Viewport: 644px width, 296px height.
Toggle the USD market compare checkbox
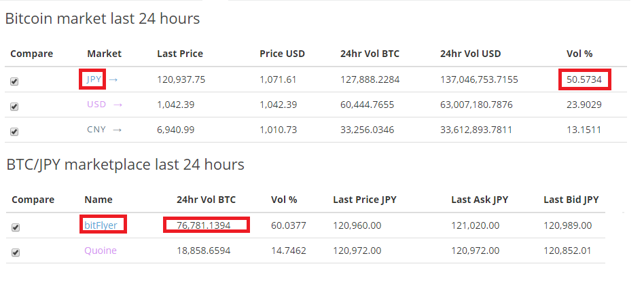coord(14,107)
